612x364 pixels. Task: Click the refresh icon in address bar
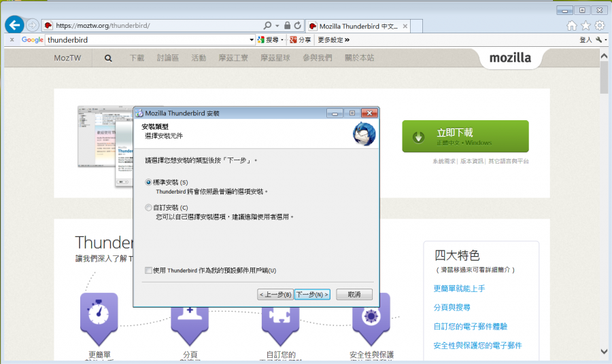(x=298, y=26)
